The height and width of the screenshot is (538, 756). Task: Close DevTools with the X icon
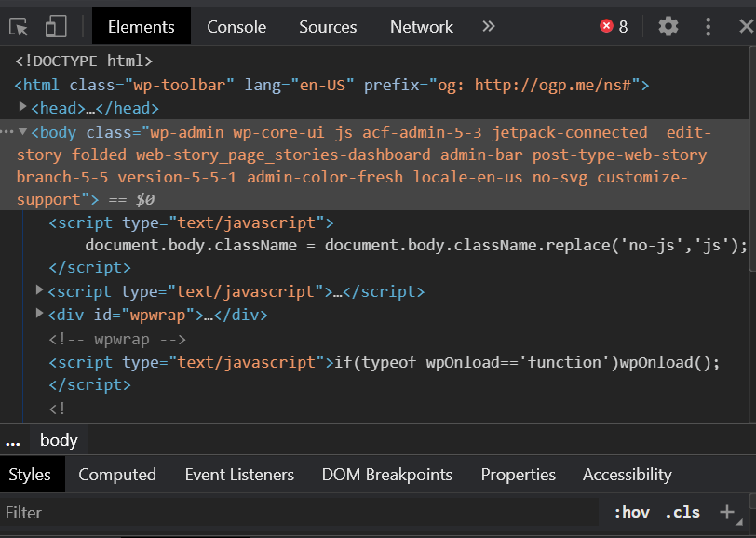coord(747,26)
